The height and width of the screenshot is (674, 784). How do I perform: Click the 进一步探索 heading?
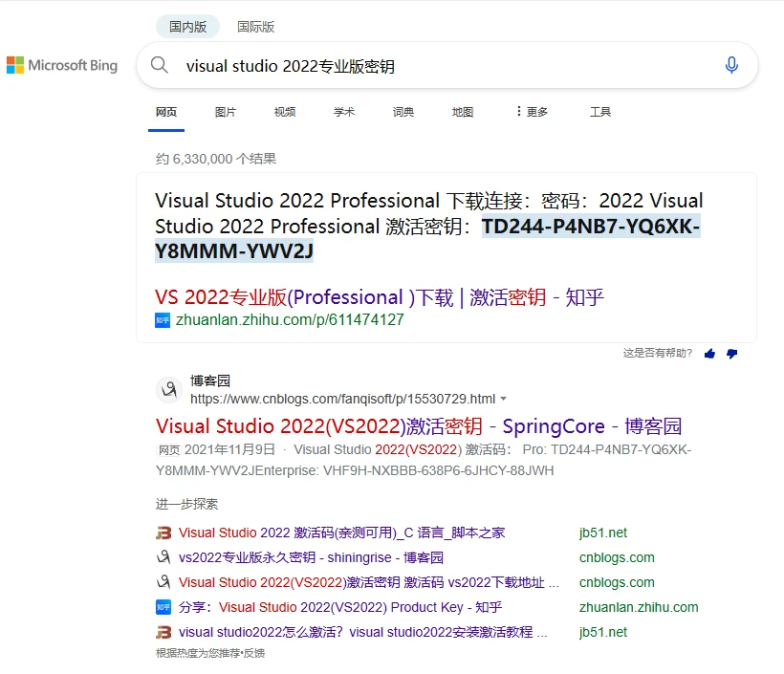[x=186, y=504]
